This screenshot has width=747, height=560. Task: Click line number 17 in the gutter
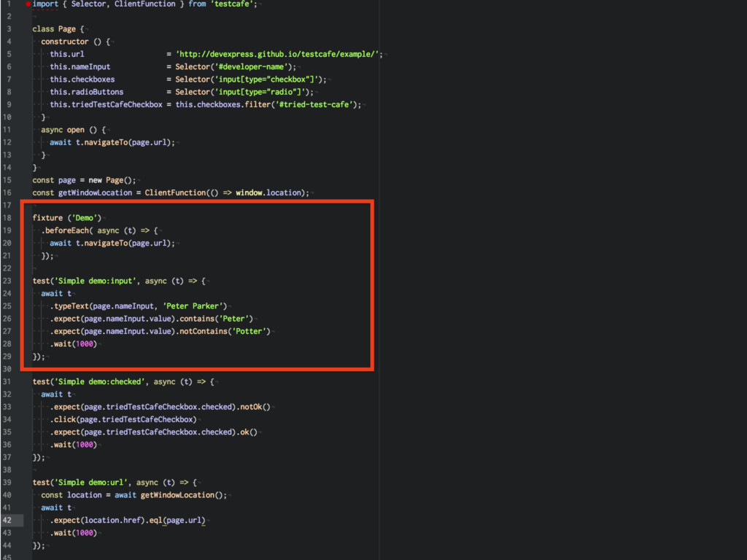(7, 205)
